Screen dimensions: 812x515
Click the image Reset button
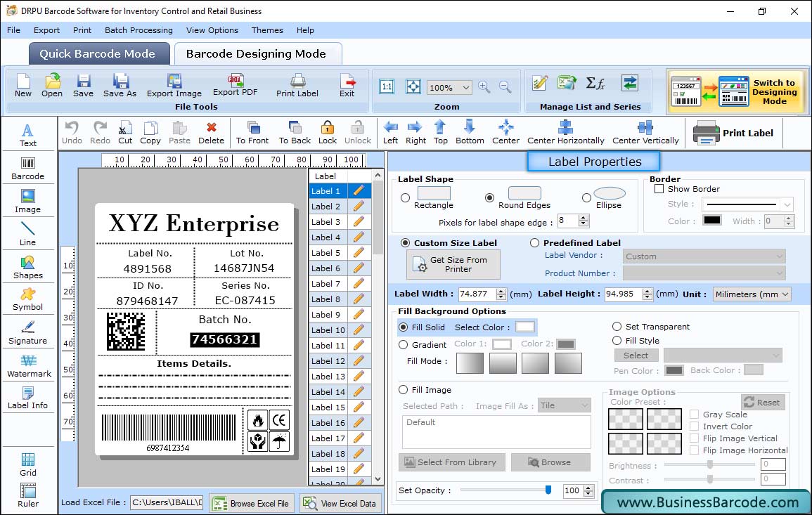763,402
